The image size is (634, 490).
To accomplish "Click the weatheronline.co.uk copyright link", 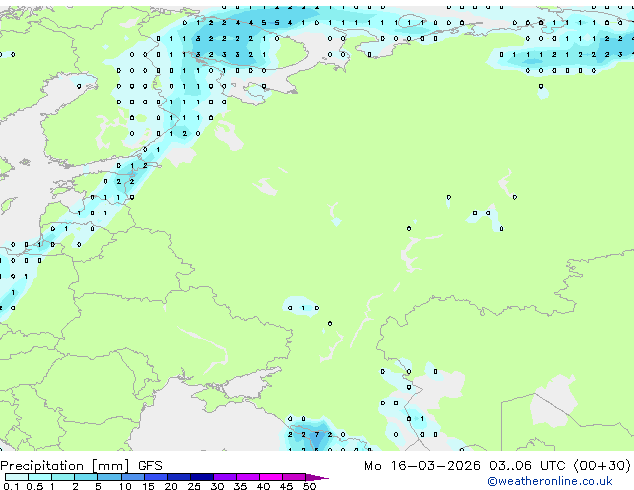I will 550,481.
